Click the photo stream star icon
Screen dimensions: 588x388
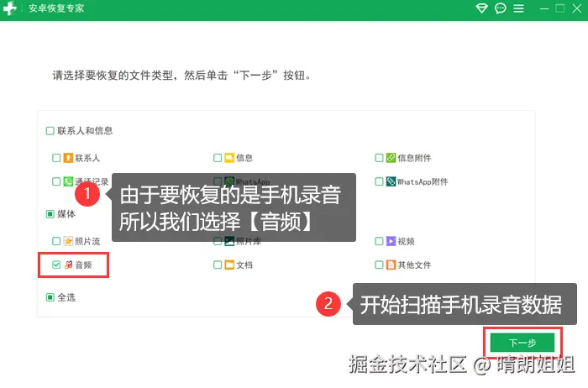pos(68,241)
